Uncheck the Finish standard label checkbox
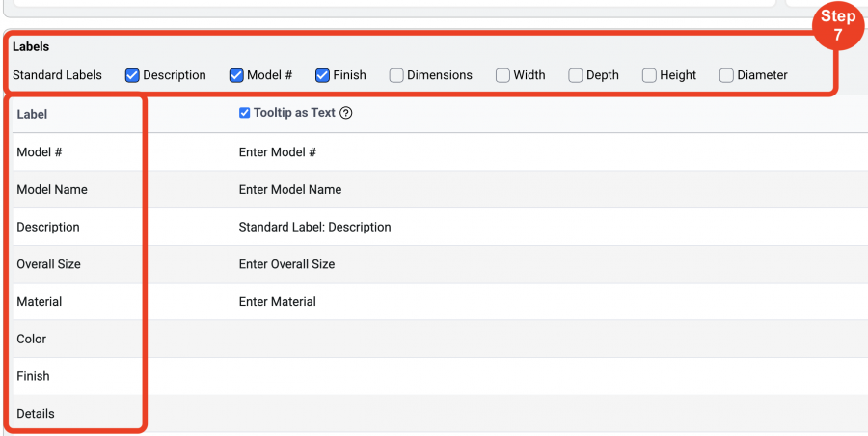This screenshot has width=868, height=436. (x=323, y=75)
